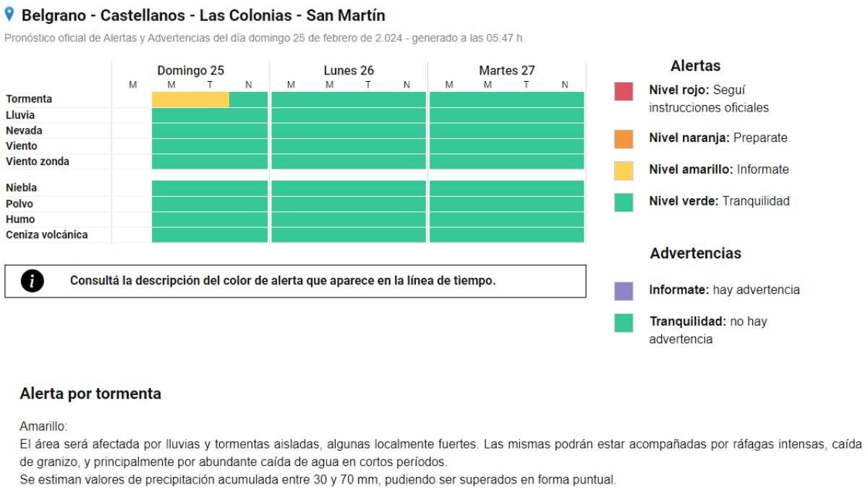
Task: Click the green Nivel verde swatch
Action: click(x=624, y=202)
